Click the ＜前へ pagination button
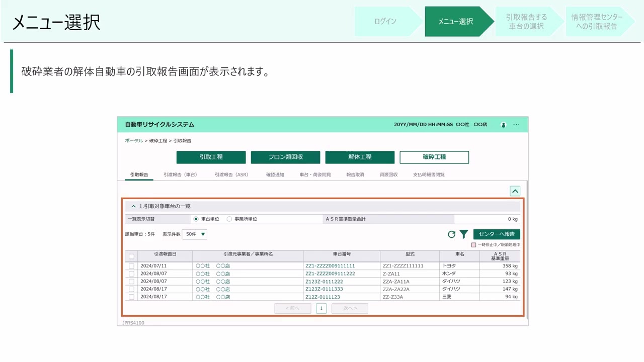The height and width of the screenshot is (362, 644). pos(293,308)
